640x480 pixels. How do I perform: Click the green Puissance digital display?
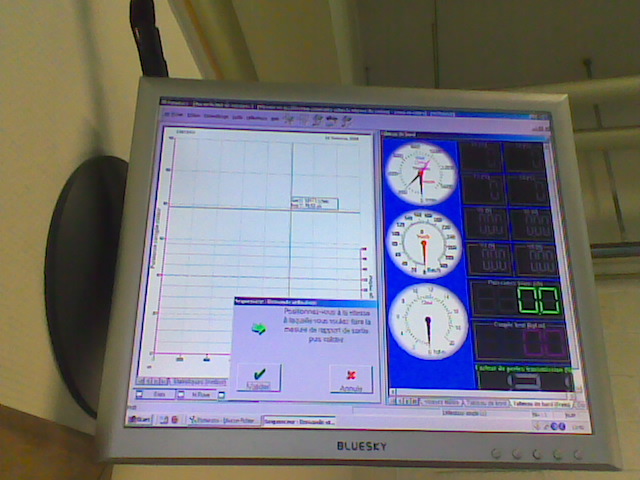click(x=522, y=299)
